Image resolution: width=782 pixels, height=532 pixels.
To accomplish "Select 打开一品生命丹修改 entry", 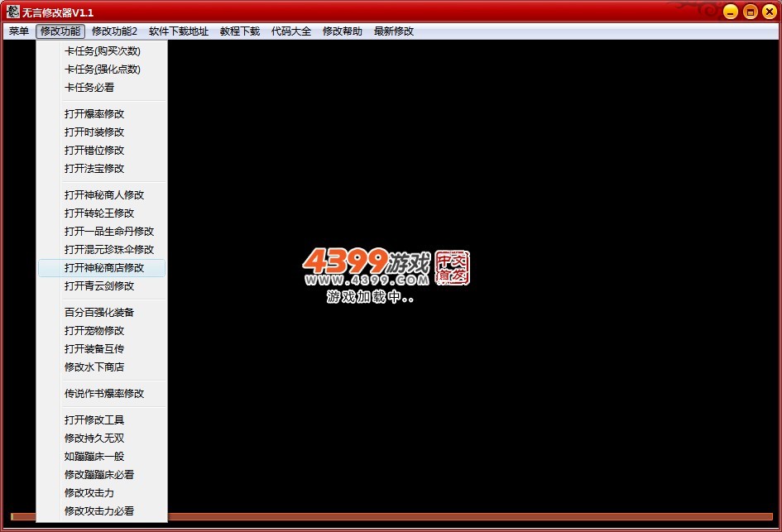I will click(102, 232).
